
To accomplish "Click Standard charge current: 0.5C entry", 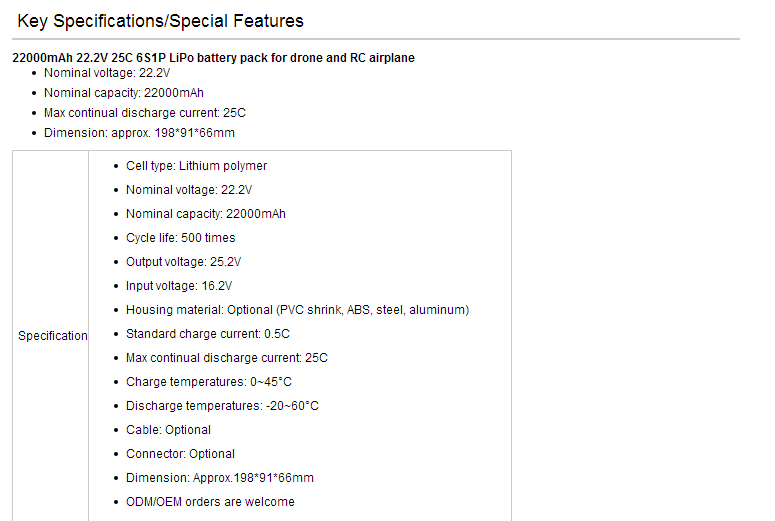I will [208, 334].
